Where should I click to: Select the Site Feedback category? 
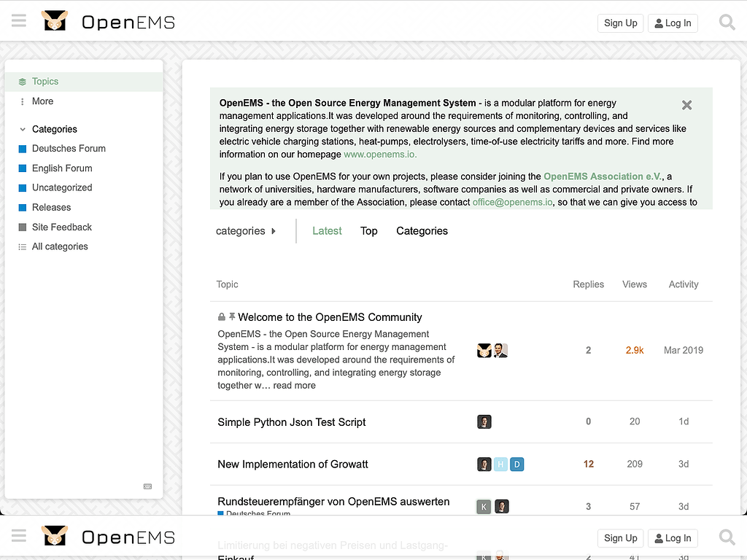pos(62,227)
